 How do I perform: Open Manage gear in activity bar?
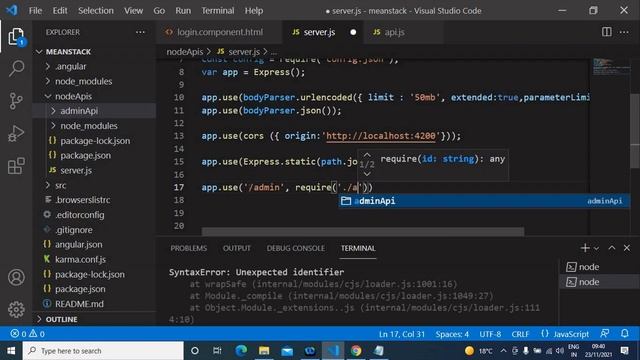tap(16, 309)
